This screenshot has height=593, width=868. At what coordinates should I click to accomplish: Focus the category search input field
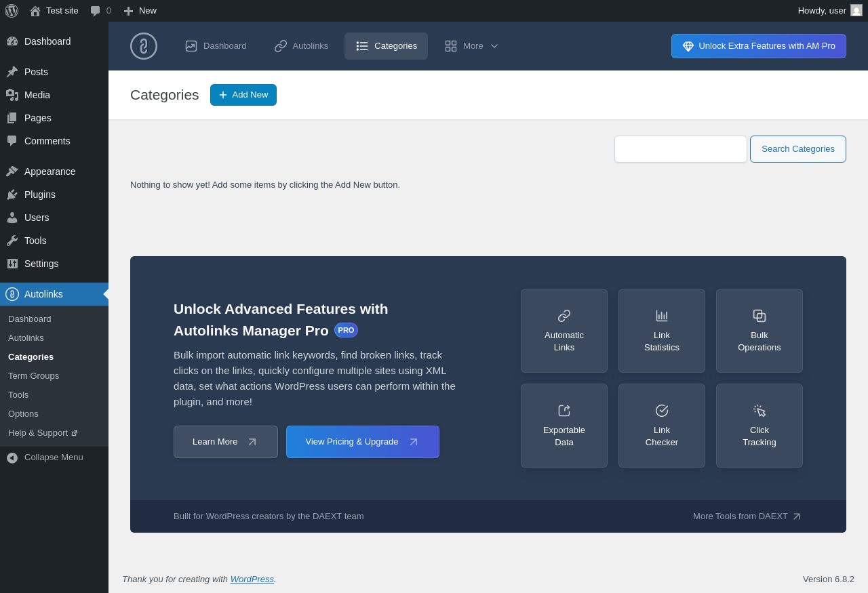681,149
